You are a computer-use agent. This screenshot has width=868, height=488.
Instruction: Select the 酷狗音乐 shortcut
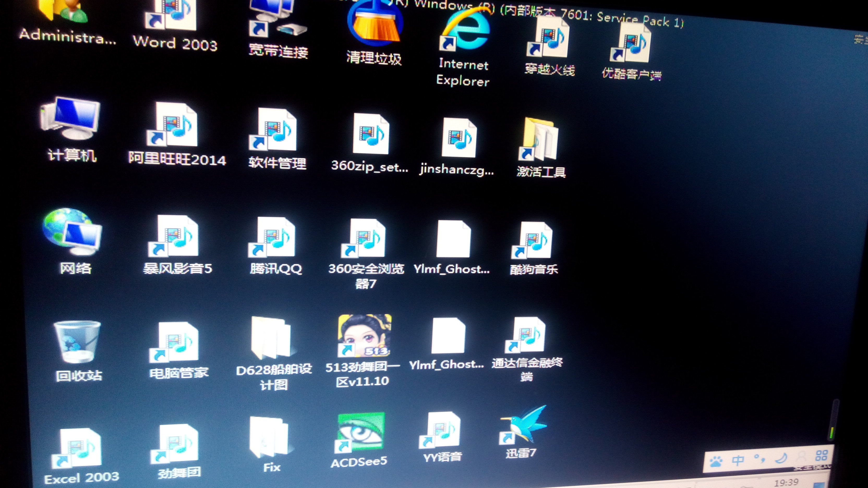pyautogui.click(x=532, y=240)
